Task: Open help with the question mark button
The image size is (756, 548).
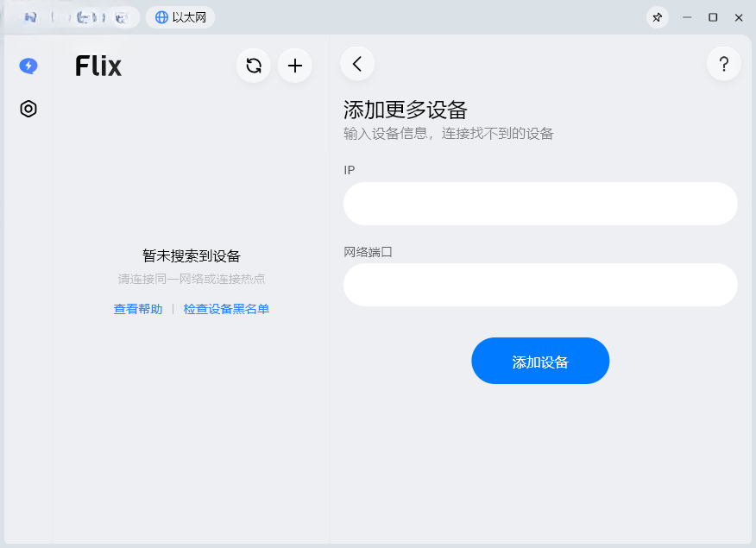Action: (x=724, y=64)
